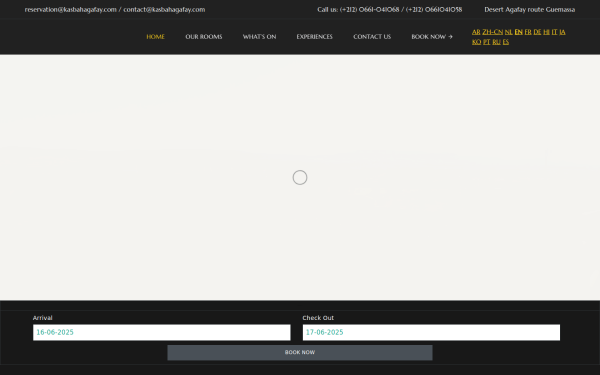Screen dimensions: 600x375
Task: Click the contact@kasbahagafay.com email text
Action: (164, 10)
